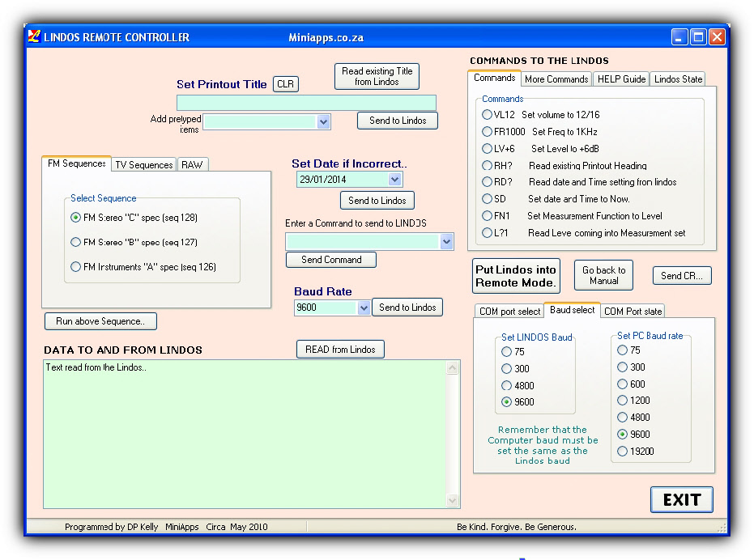Click the Set Printout Title text field
This screenshot has height=560, width=754.
point(306,103)
